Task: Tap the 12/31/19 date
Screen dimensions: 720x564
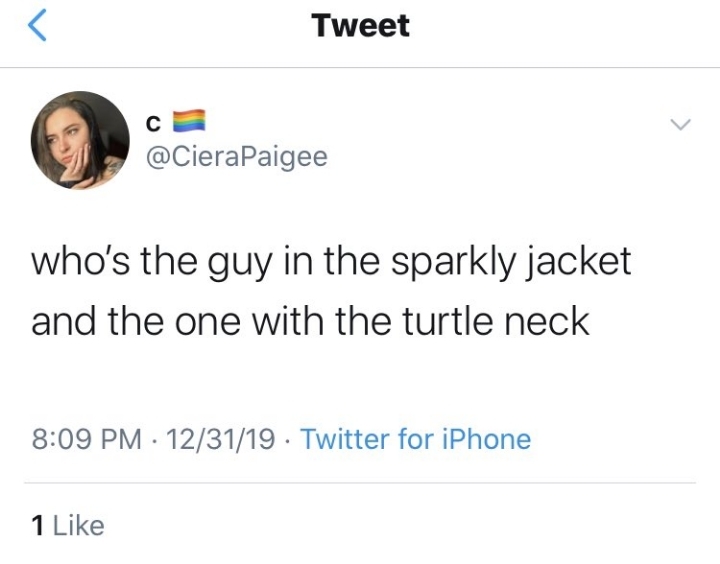Action: 222,438
